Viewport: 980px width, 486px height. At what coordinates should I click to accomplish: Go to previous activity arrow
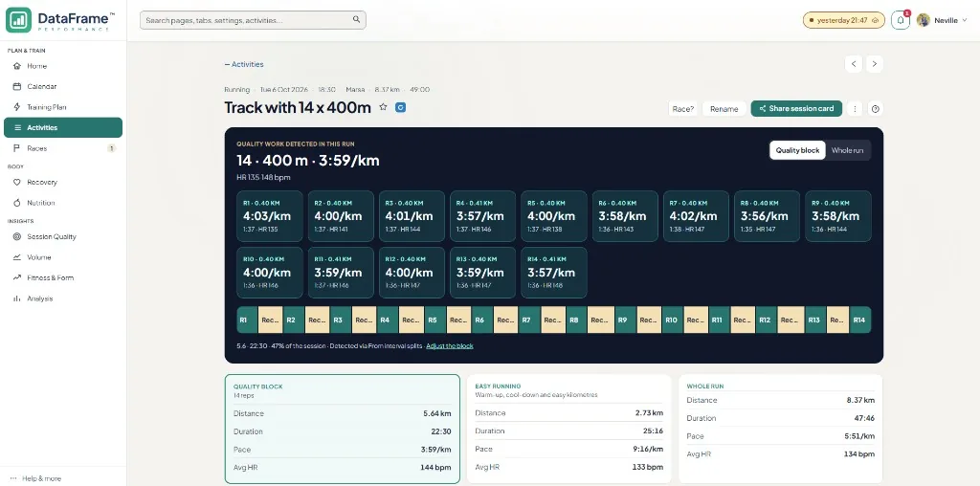pyautogui.click(x=853, y=64)
